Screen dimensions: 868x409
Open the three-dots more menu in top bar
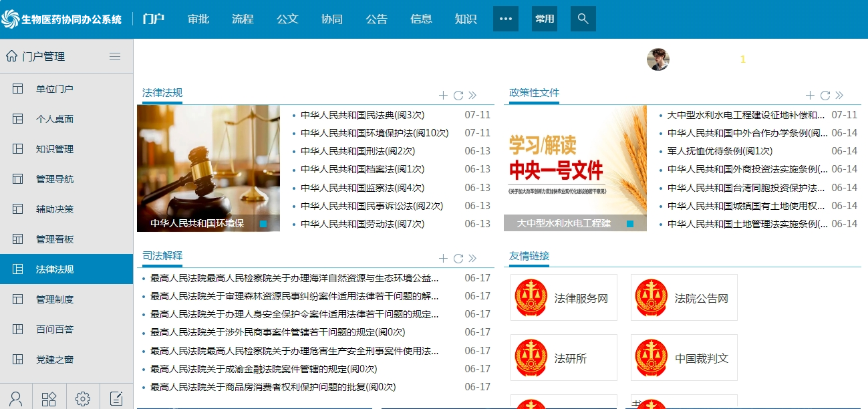tap(506, 19)
